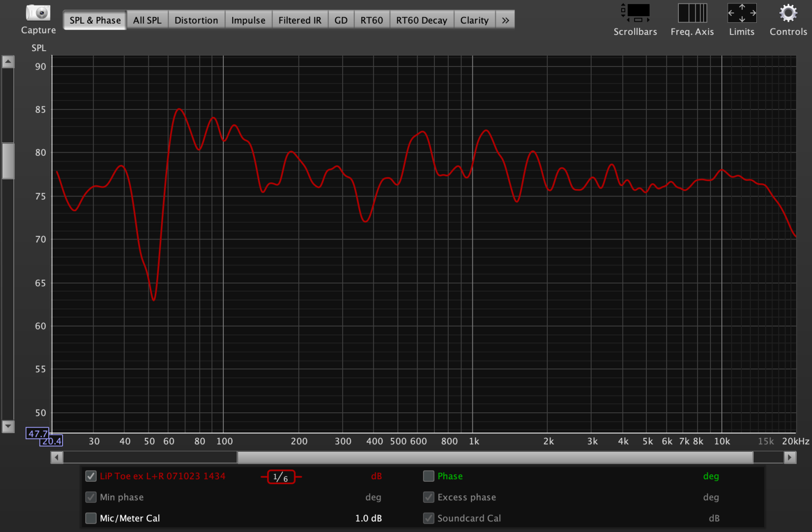The width and height of the screenshot is (812, 532).
Task: Click vertical scrollbar down arrow
Action: pyautogui.click(x=8, y=426)
